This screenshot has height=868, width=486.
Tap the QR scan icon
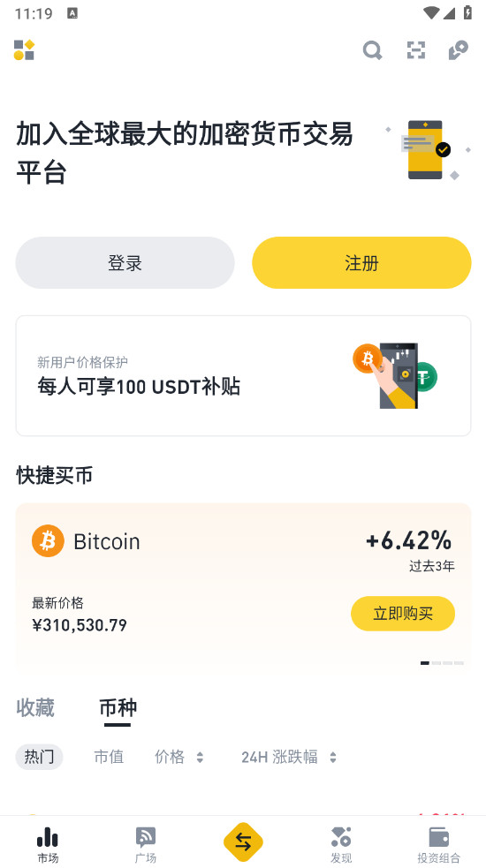416,49
